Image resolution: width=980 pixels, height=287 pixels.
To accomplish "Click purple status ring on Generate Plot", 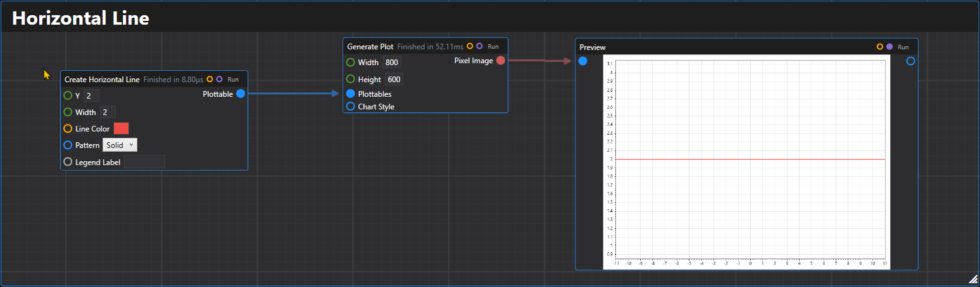I will click(479, 46).
